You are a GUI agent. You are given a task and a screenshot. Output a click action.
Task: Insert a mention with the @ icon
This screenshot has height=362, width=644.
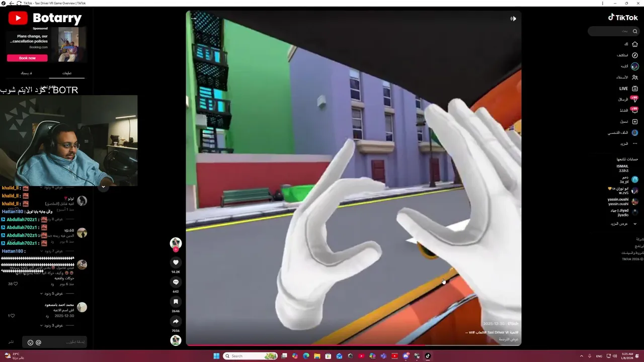pos(38,342)
